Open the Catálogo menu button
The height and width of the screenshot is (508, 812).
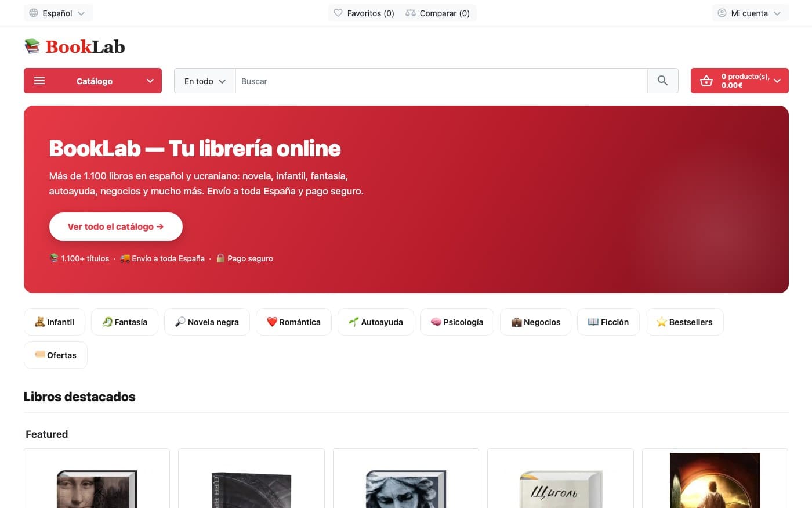click(93, 81)
